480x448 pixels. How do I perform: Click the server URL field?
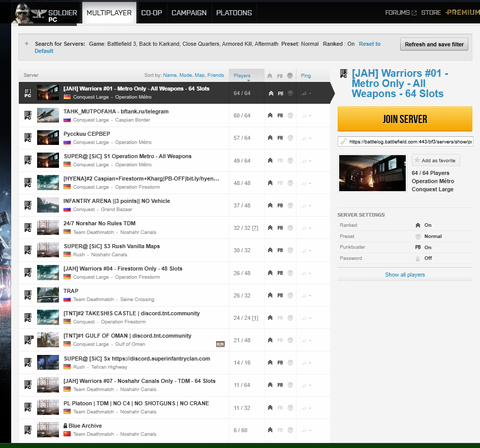click(405, 142)
